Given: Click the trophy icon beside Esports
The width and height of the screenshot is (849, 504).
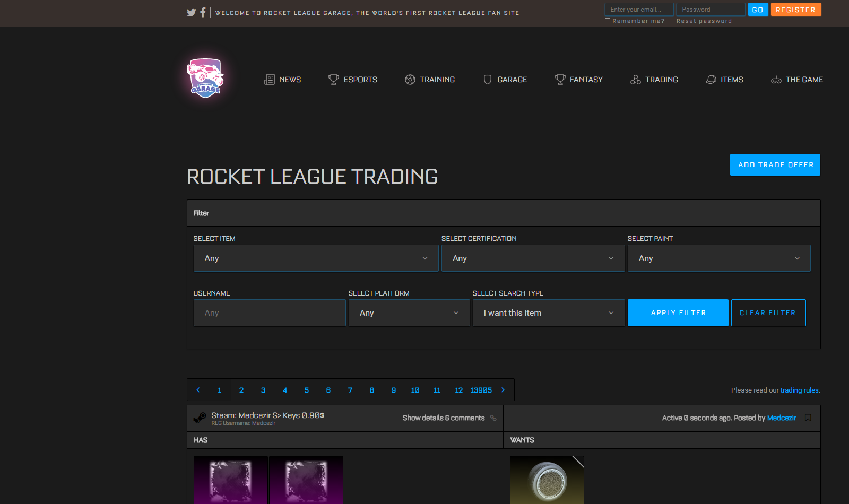Looking at the screenshot, I should pos(334,80).
